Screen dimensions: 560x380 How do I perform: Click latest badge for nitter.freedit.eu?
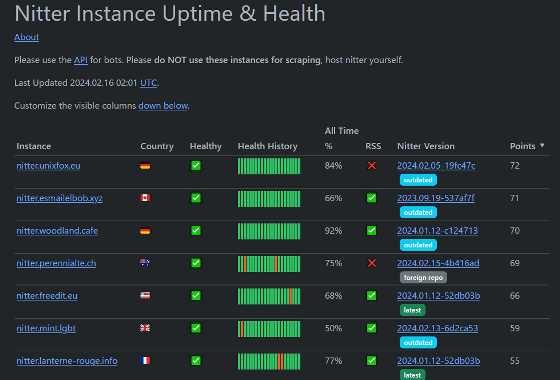point(412,310)
